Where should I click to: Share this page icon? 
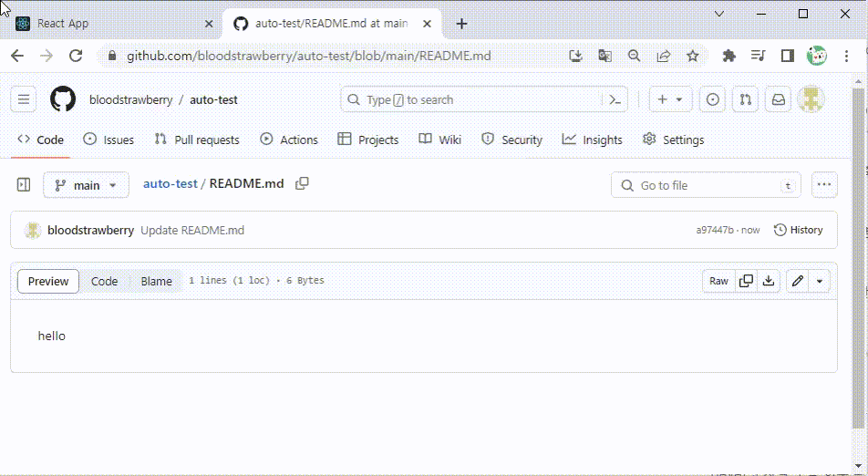pyautogui.click(x=664, y=56)
